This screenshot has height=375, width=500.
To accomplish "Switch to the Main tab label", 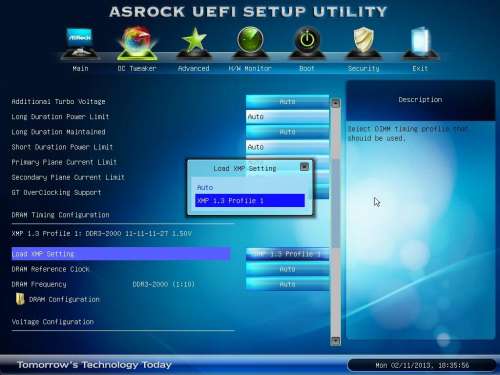I will [80, 68].
